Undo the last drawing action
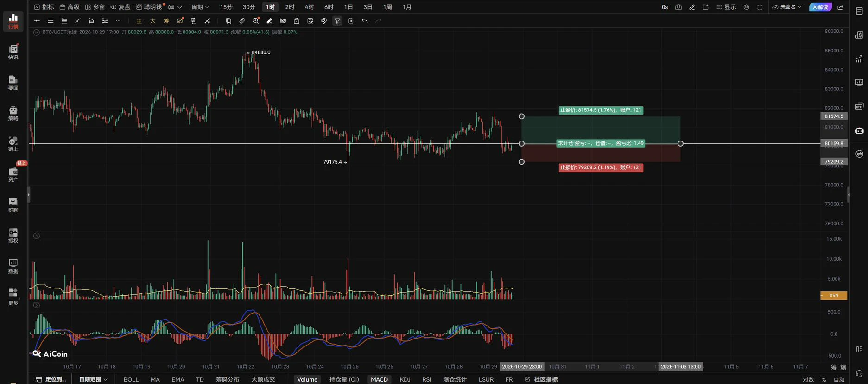868x384 pixels. 365,21
